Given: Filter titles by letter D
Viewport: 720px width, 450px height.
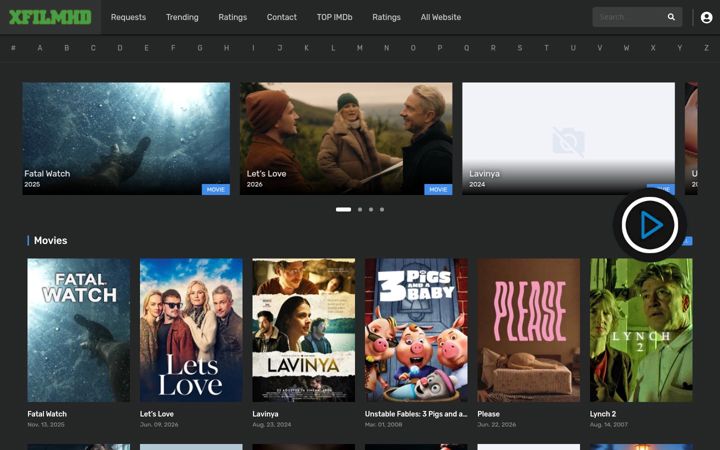Looking at the screenshot, I should (x=120, y=48).
